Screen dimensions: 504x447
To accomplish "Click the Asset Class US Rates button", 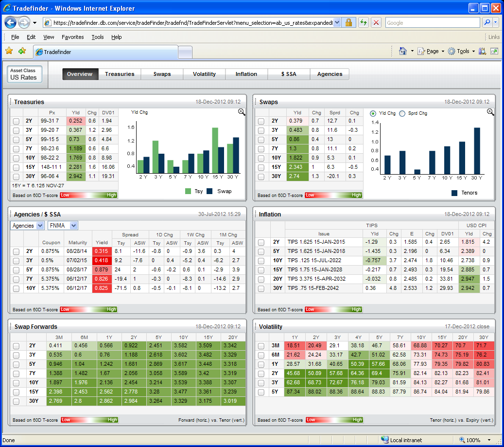I will click(25, 74).
